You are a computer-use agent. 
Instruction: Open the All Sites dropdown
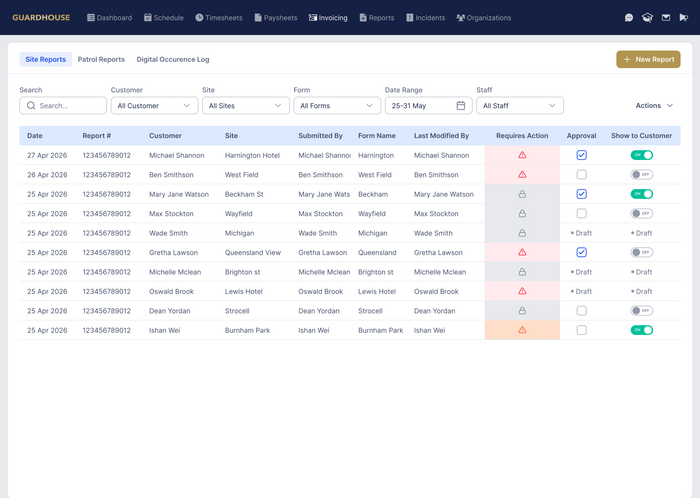[246, 106]
